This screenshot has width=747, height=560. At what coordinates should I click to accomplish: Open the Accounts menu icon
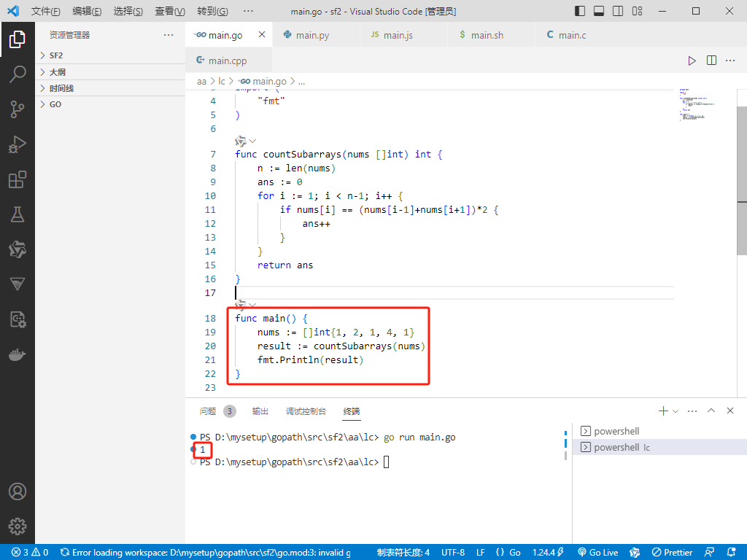(x=18, y=491)
